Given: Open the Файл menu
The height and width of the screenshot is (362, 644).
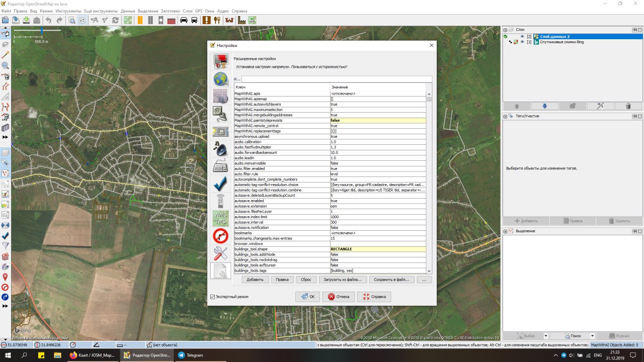Looking at the screenshot, I should [6, 11].
